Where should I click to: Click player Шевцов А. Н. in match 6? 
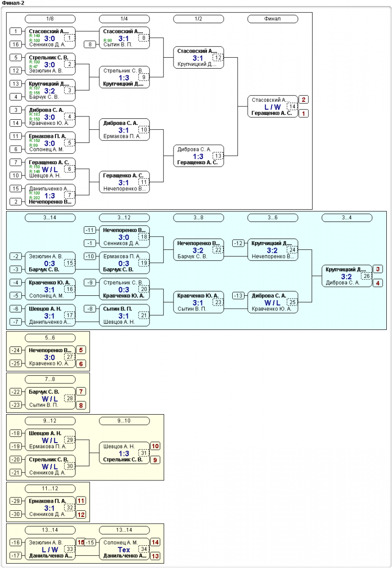click(x=44, y=175)
